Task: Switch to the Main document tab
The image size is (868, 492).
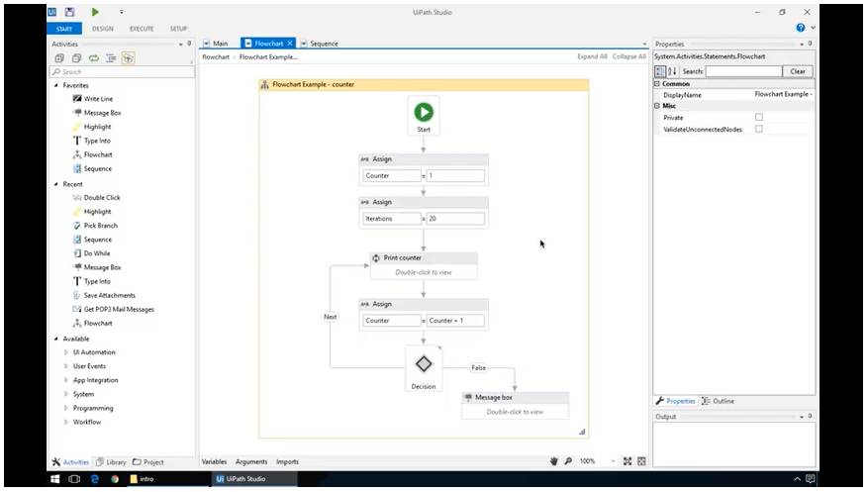Action: pyautogui.click(x=216, y=44)
